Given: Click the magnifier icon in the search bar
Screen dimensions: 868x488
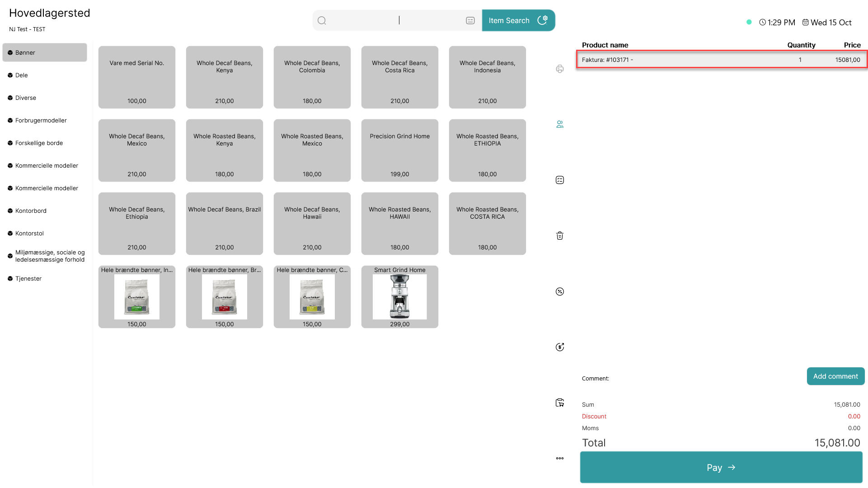Looking at the screenshot, I should tap(322, 20).
